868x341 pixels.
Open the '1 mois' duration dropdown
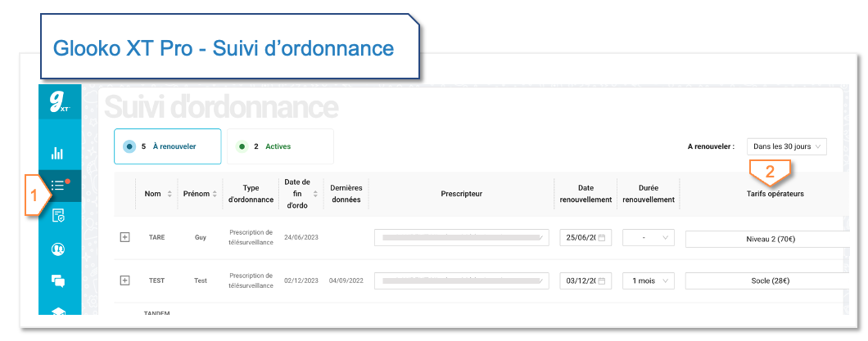click(x=649, y=280)
